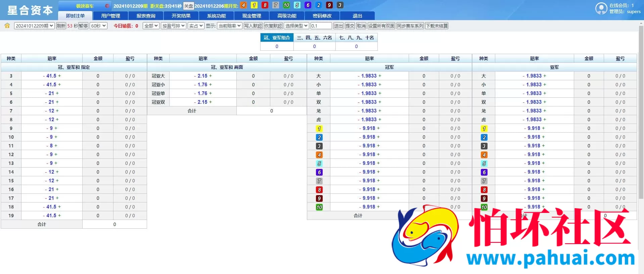Open the 按盈亏排 sorting dropdown
644x274 pixels.
173,26
